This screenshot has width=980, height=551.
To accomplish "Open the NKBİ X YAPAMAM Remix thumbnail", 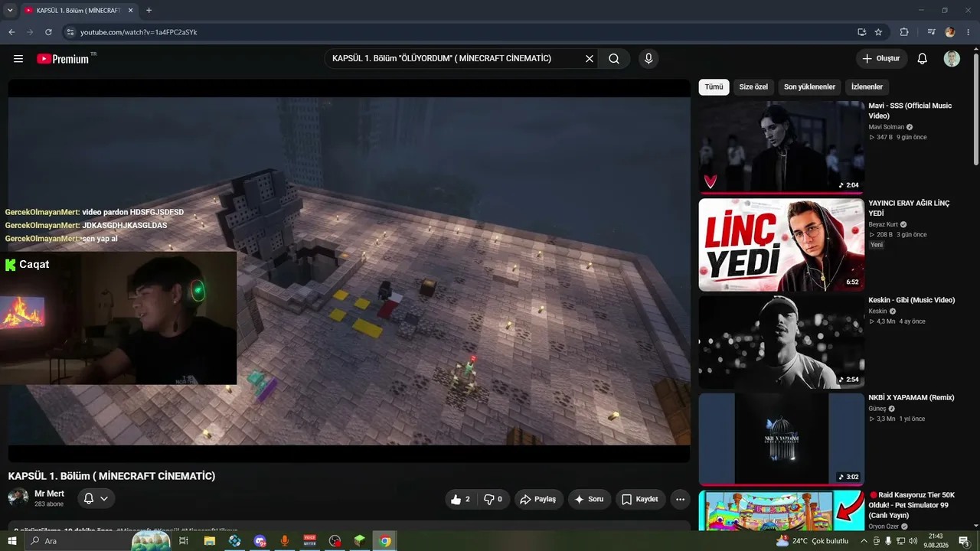I will tap(781, 439).
